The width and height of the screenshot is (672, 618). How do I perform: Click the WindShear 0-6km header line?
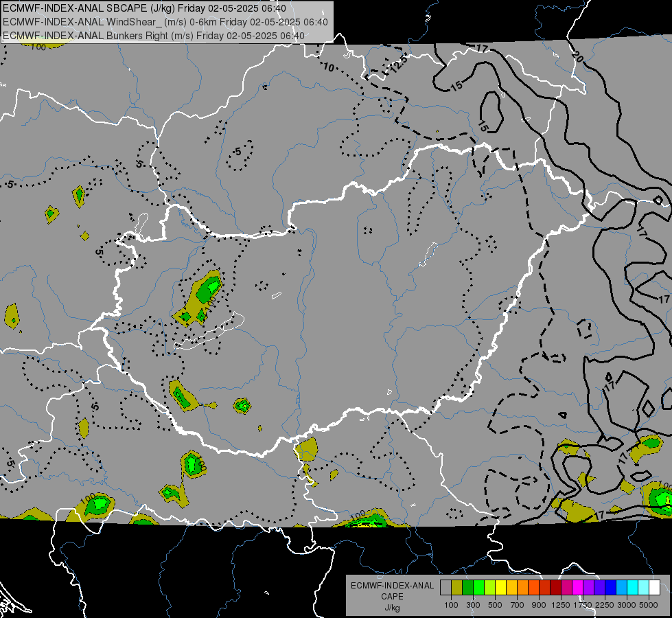165,22
